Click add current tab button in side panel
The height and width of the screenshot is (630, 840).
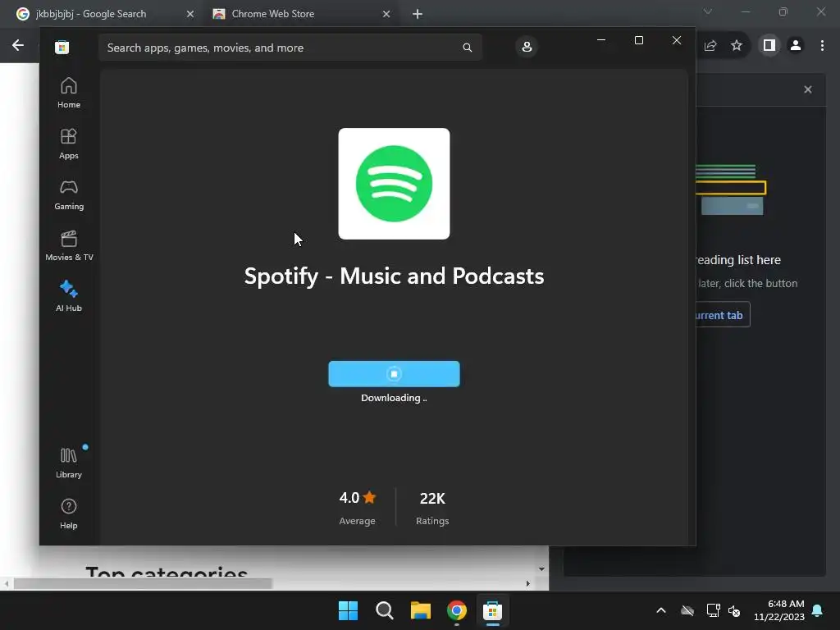click(x=723, y=315)
